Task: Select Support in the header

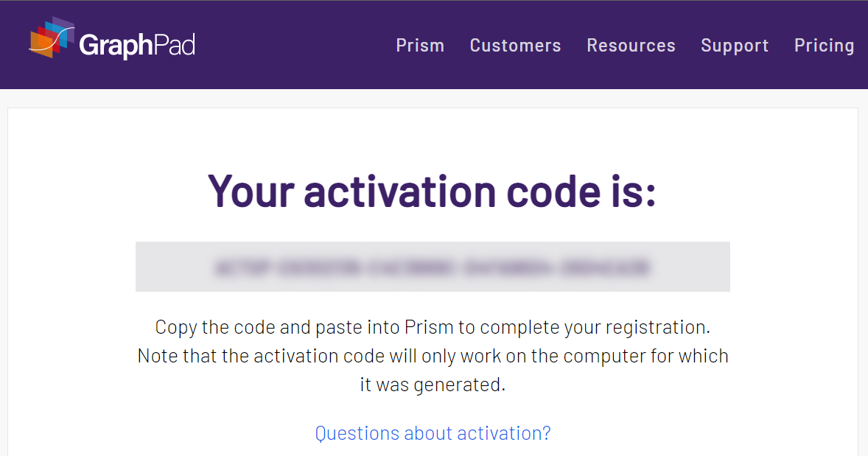Action: click(735, 46)
